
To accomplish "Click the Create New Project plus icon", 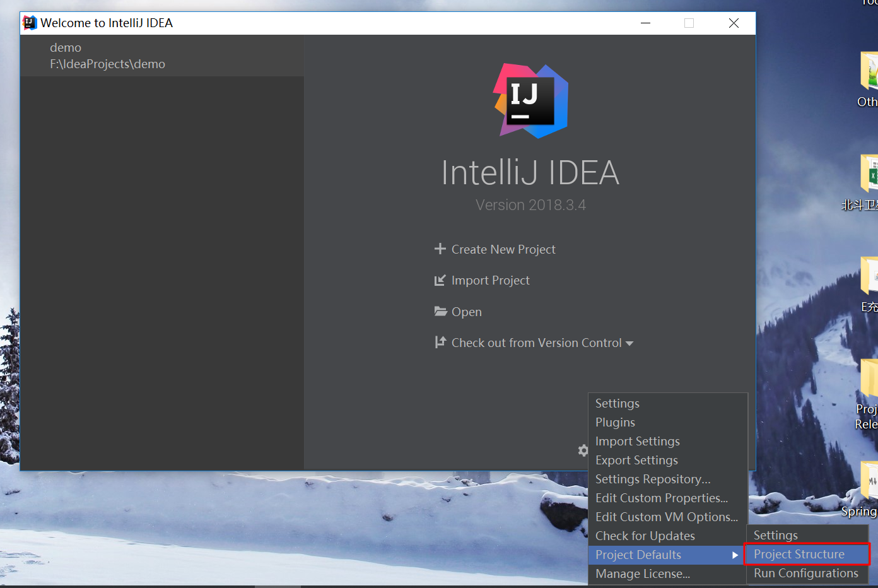I will click(x=440, y=249).
